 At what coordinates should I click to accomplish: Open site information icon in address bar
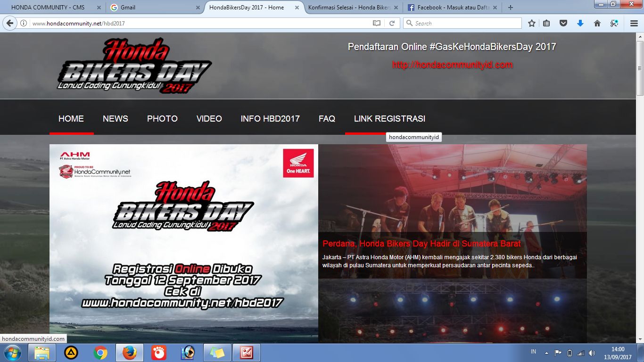click(24, 23)
